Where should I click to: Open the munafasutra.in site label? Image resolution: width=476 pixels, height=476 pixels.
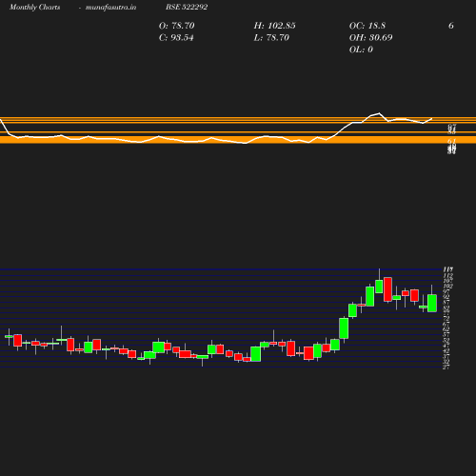110,7
